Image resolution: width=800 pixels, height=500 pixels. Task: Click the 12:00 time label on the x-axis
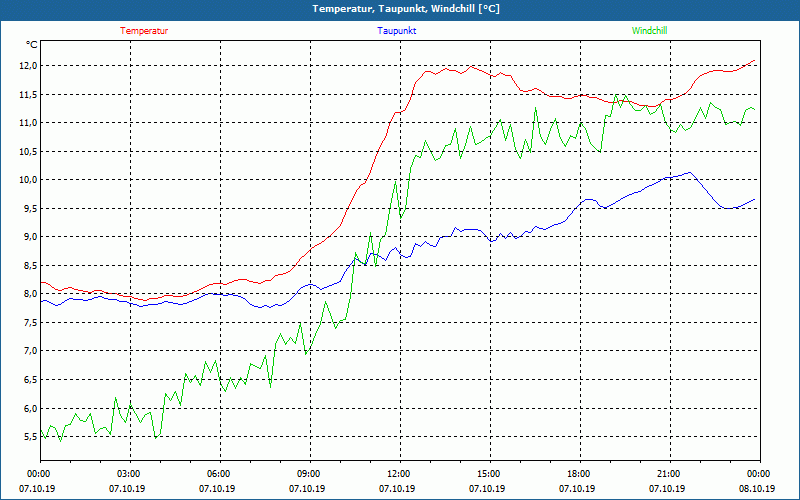[401, 473]
